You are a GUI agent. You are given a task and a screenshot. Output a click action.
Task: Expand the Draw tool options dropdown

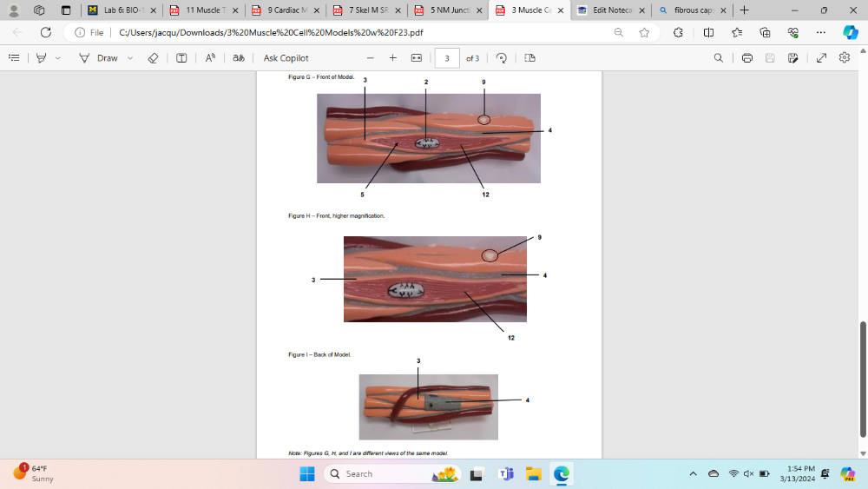coord(130,58)
